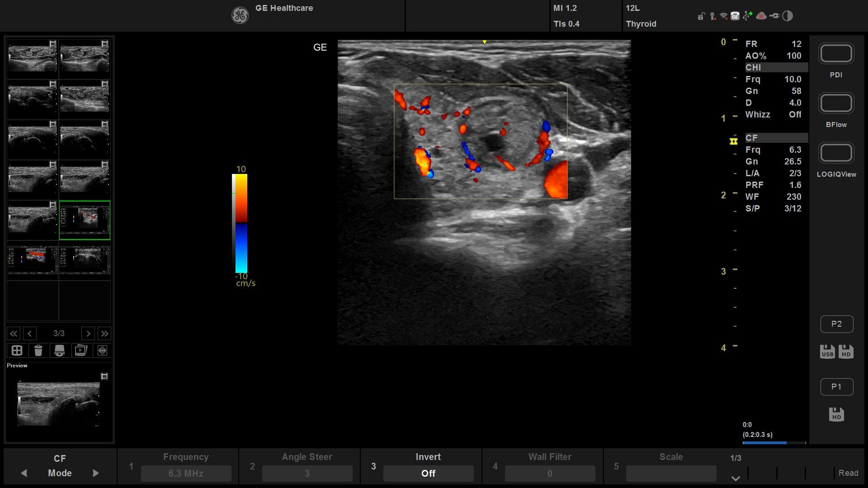Click the HD save icon under P1
This screenshot has height=488, width=868.
[836, 414]
